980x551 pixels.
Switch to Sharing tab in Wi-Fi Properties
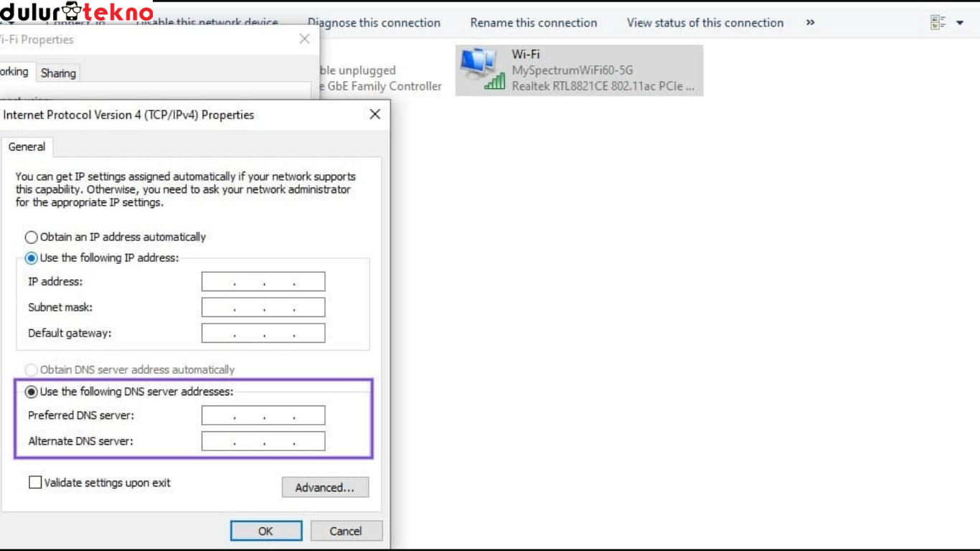[58, 73]
